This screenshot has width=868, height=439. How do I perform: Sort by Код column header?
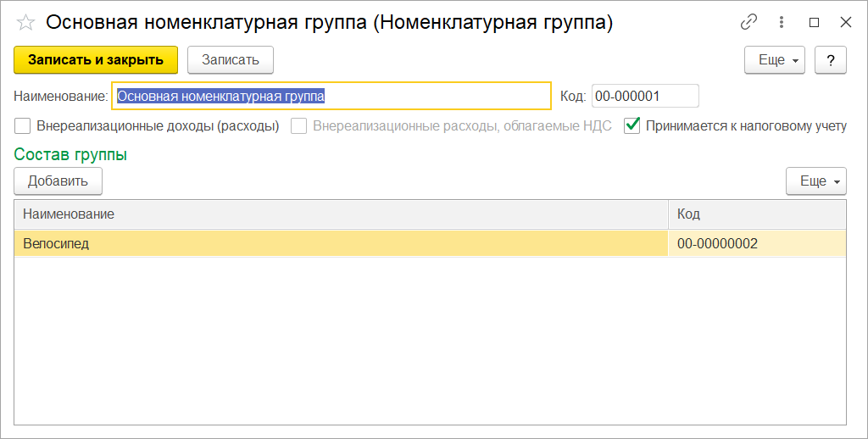(757, 214)
